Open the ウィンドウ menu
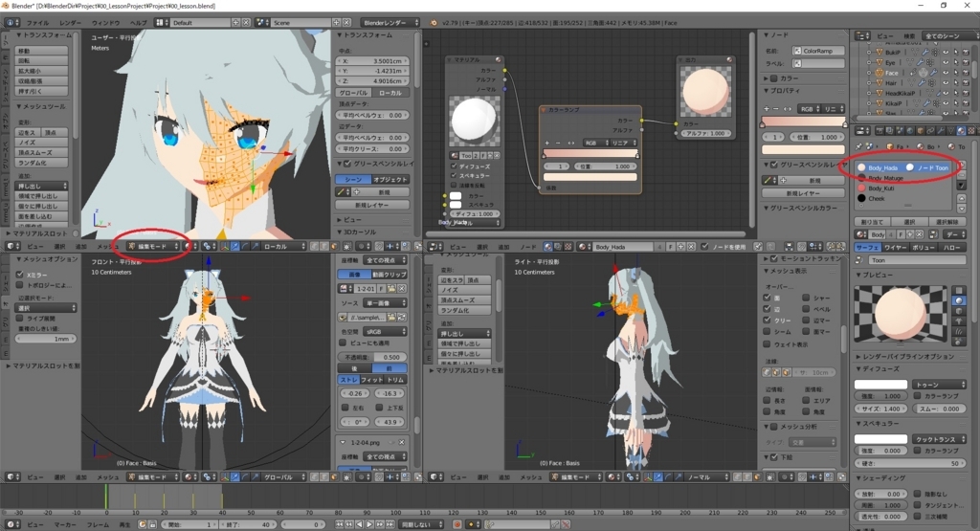 click(x=105, y=23)
